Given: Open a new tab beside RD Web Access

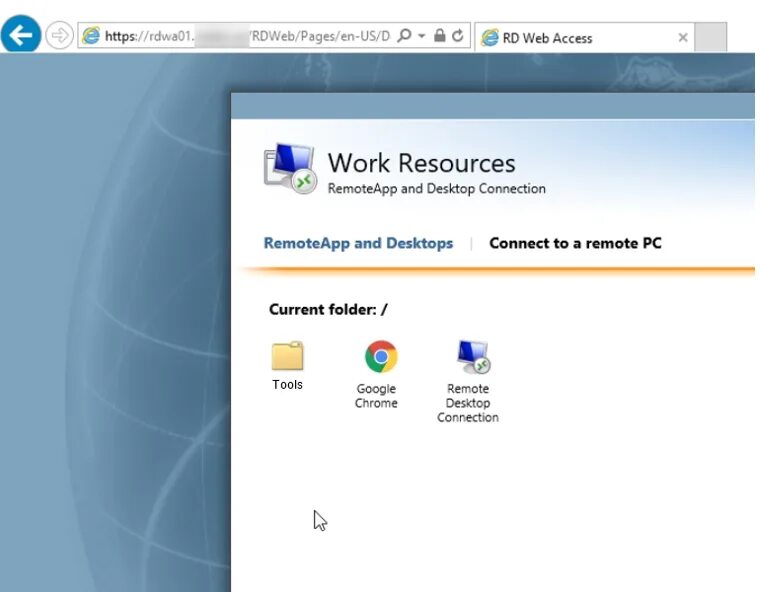Looking at the screenshot, I should [x=711, y=37].
